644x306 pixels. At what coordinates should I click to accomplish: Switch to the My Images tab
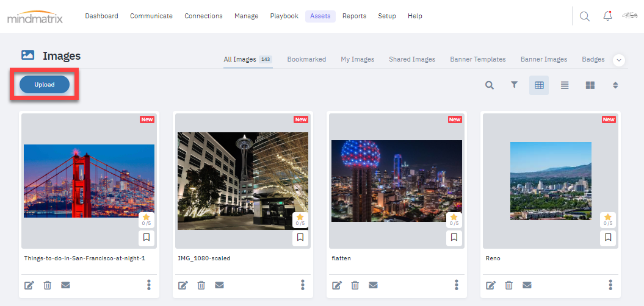(x=357, y=60)
